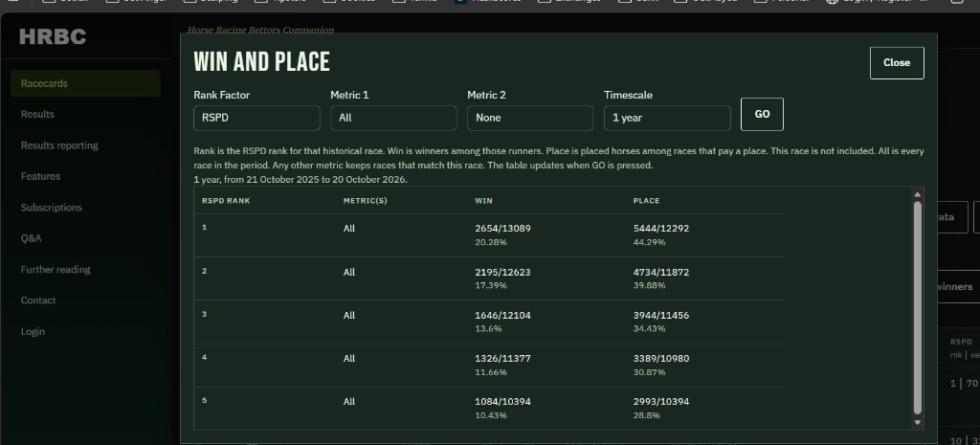Click the WIN column header
Screen dimensions: 980x445
(483, 201)
